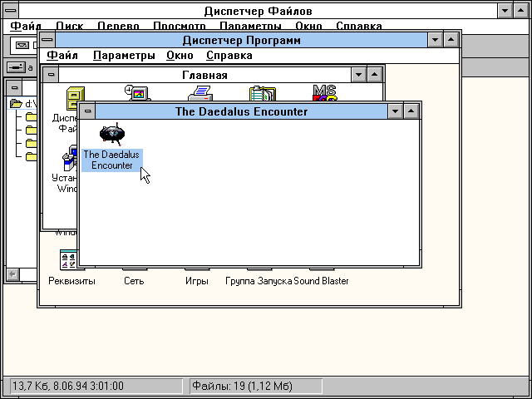Click status text 13,7 Кб, 8.06.94 3:01:00

(68, 386)
